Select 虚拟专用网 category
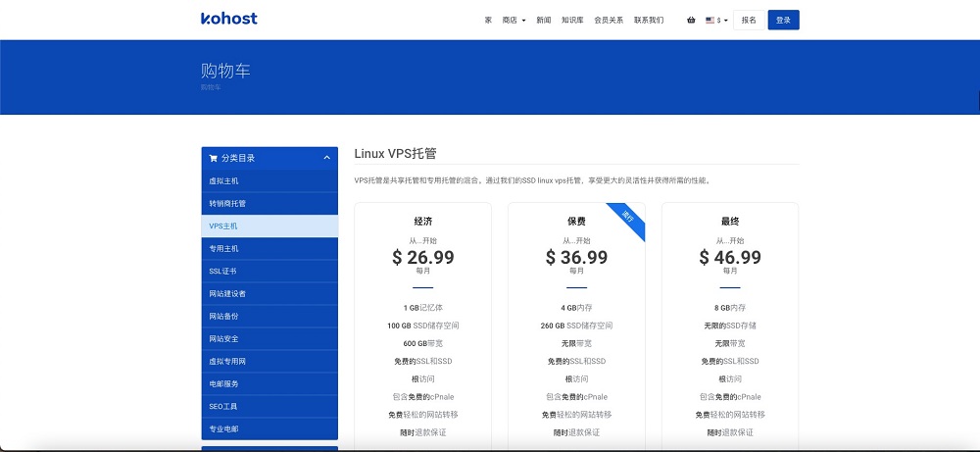Viewport: 980px width, 452px height. click(269, 362)
